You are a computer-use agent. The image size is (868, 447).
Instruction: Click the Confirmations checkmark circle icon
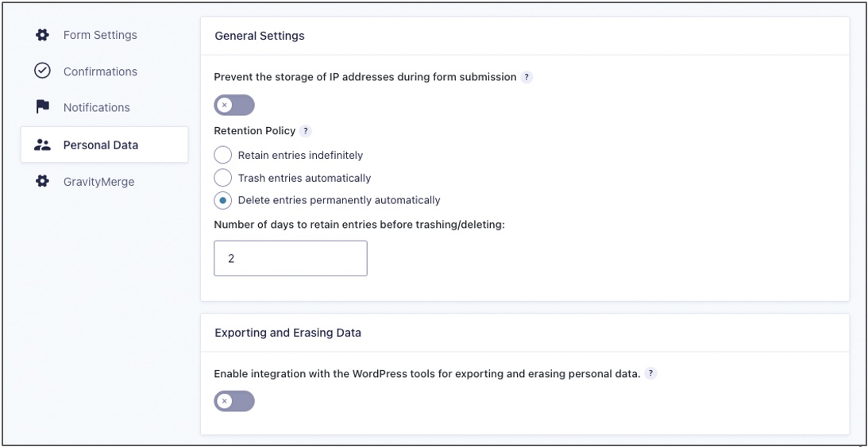(x=42, y=71)
